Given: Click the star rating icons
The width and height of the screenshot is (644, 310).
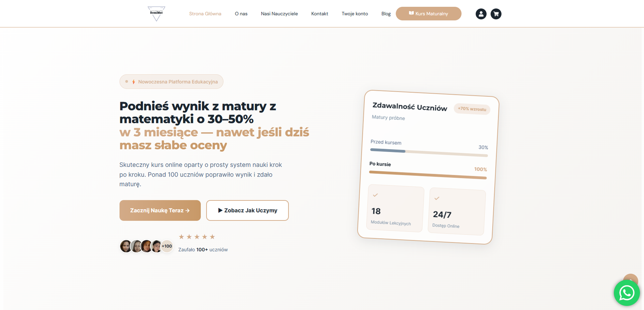Looking at the screenshot, I should pyautogui.click(x=197, y=237).
